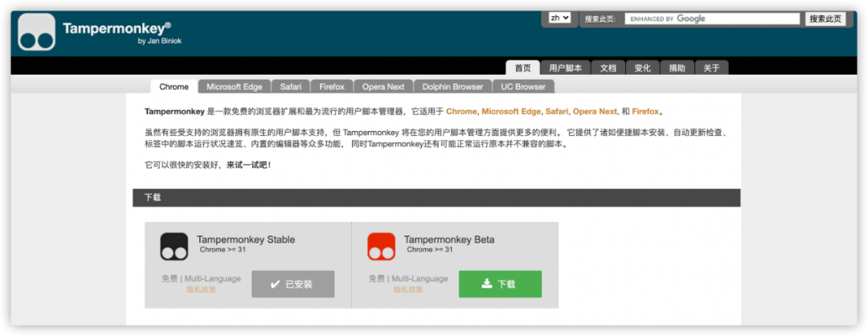This screenshot has width=868, height=336.
Task: Click the red Tampermonkey Beta icon
Action: (382, 246)
